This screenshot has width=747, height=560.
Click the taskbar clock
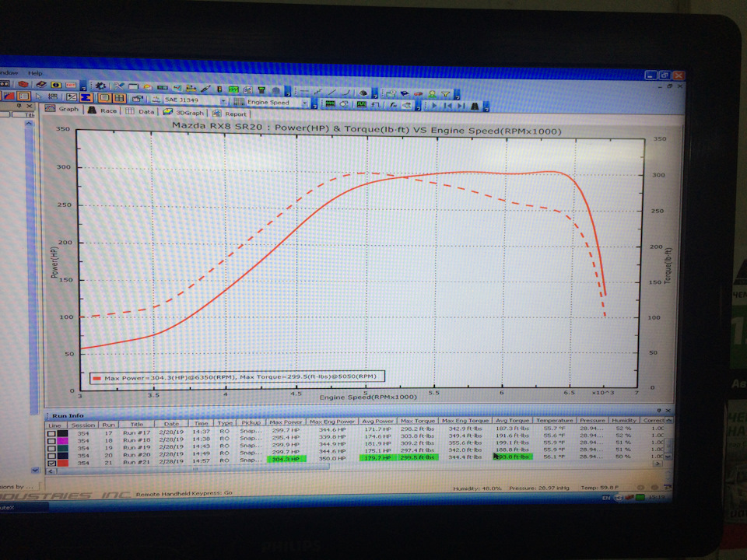[656, 497]
